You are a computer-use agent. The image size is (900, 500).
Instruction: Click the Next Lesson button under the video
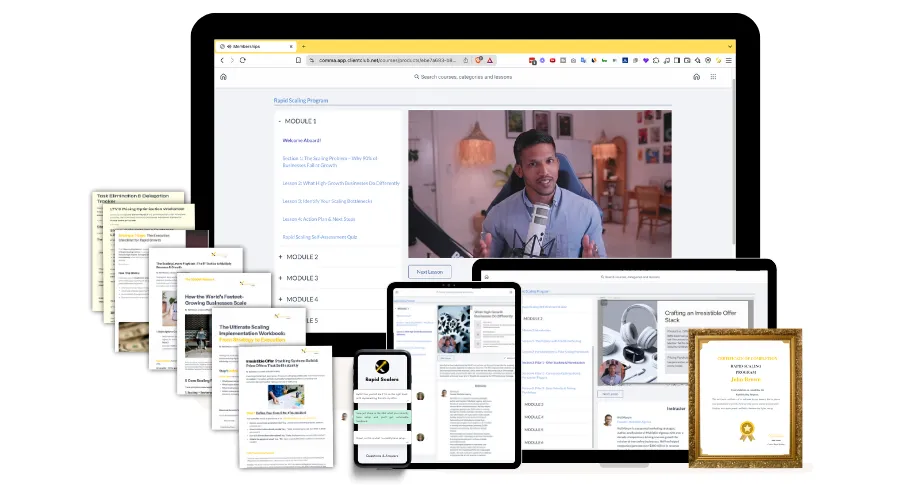click(430, 272)
